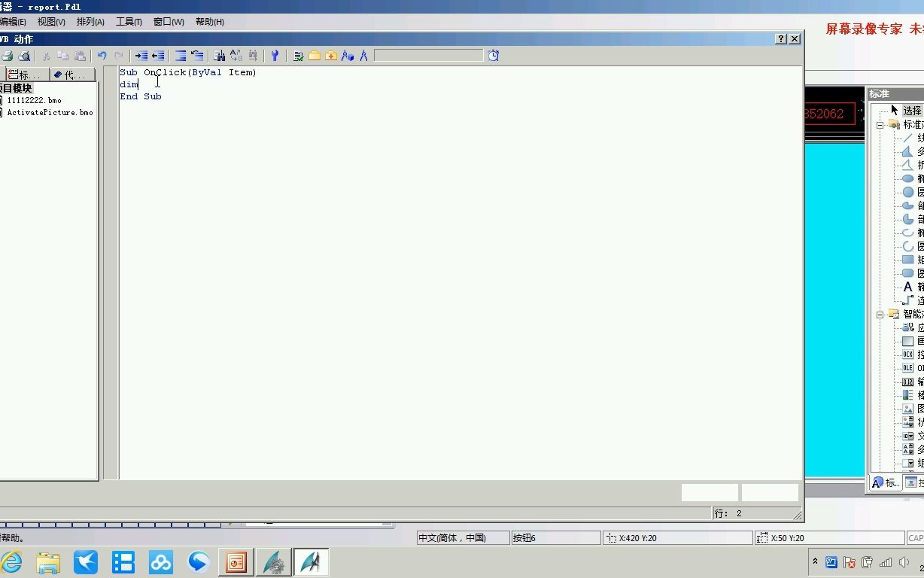Click the OCX control icon under smart objects
The width and height of the screenshot is (924, 578).
(x=907, y=354)
